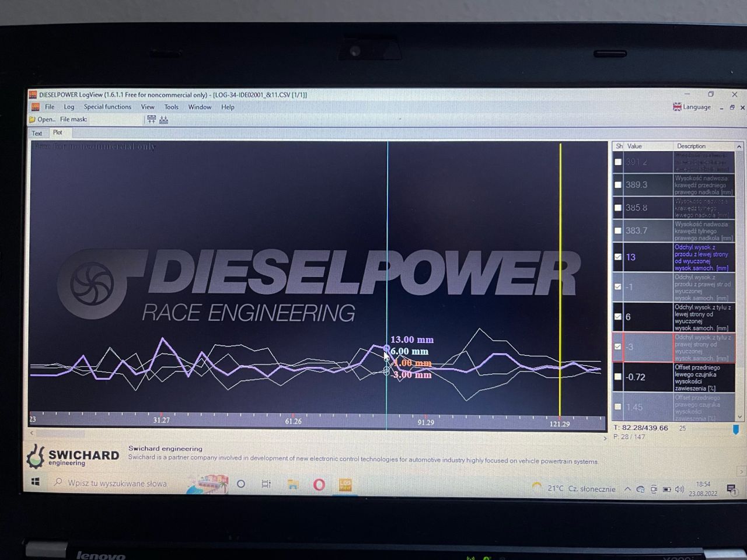This screenshot has height=560, width=747.
Task: Click the plot horizontal scrollbar thumb
Action: (x=61, y=433)
